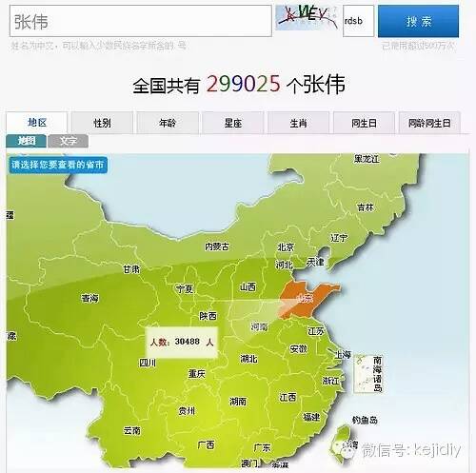
Task: Select the 星座 tab
Action: [x=233, y=123]
